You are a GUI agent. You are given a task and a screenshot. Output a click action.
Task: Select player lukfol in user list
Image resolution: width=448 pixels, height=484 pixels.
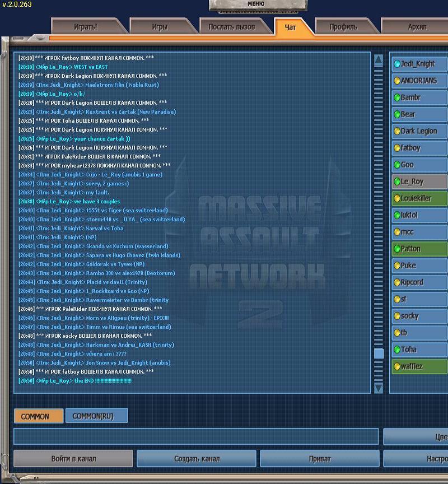point(419,215)
